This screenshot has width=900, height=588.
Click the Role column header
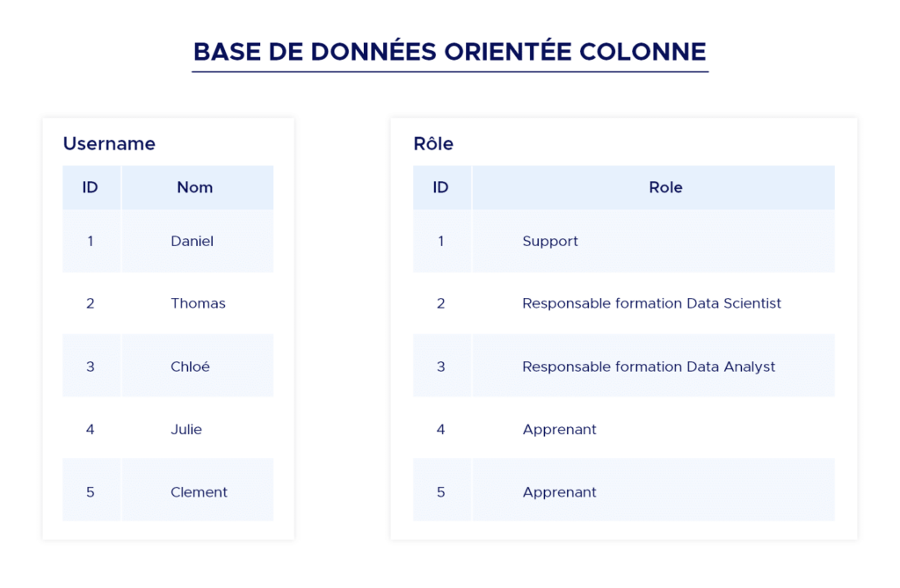(665, 187)
